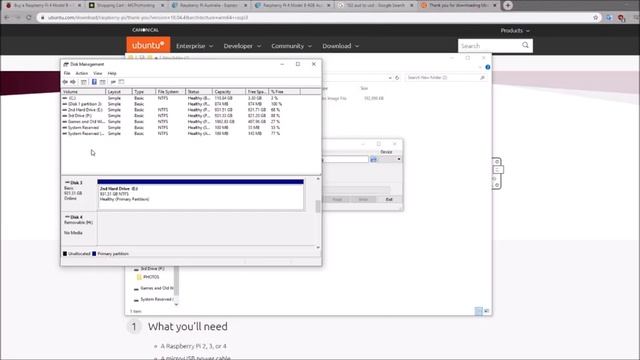Click the 2nd Hard Drive (E:) partition block
This screenshot has height=360, width=640.
tap(200, 195)
